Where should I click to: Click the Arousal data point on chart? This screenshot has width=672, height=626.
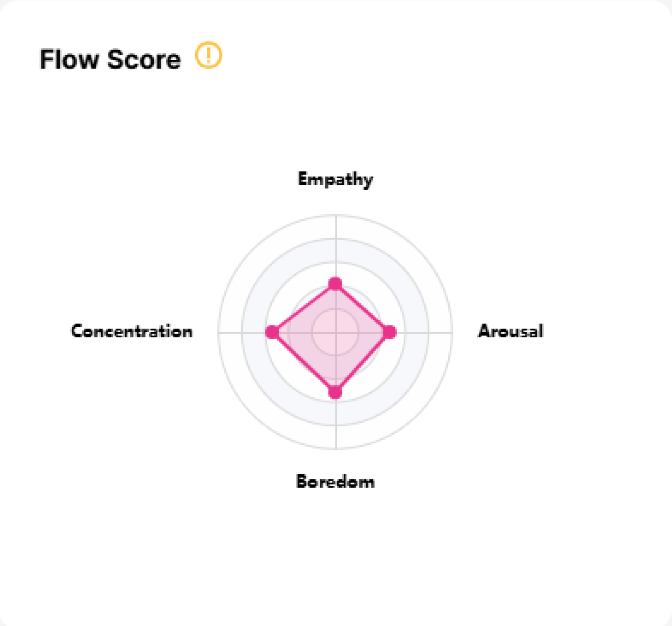pos(389,332)
